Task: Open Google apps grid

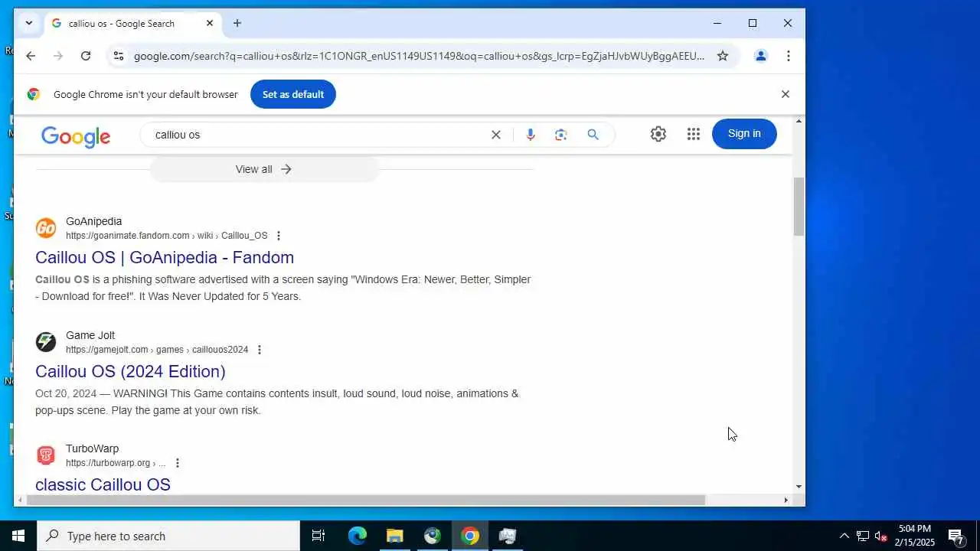Action: coord(694,134)
